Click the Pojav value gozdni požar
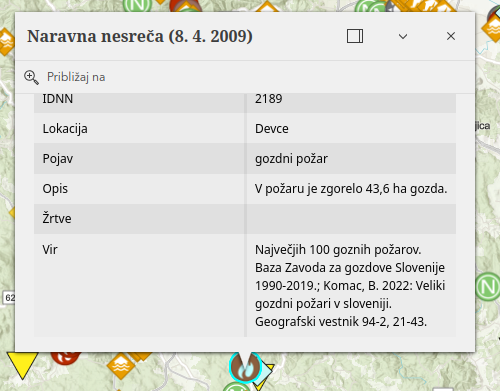500x391 pixels. (291, 159)
